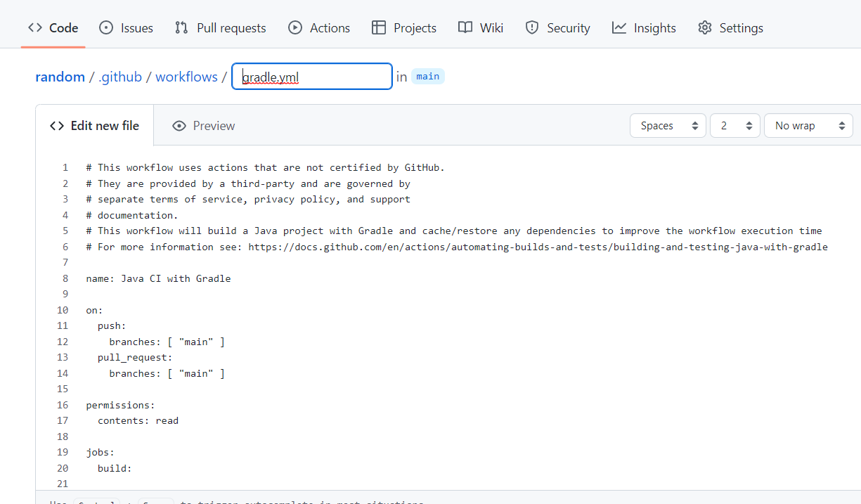Click the 'contents: read' line
The height and width of the screenshot is (504, 861).
coord(138,420)
